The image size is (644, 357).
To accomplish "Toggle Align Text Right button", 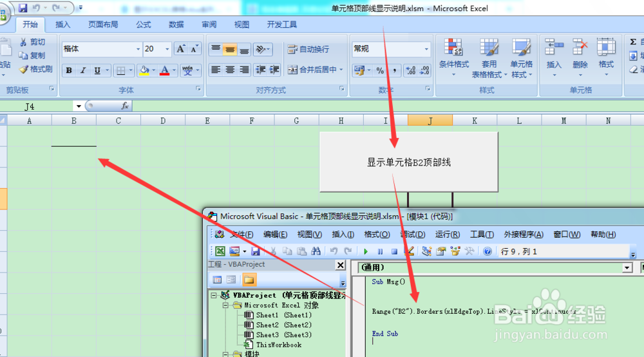I will click(x=244, y=70).
